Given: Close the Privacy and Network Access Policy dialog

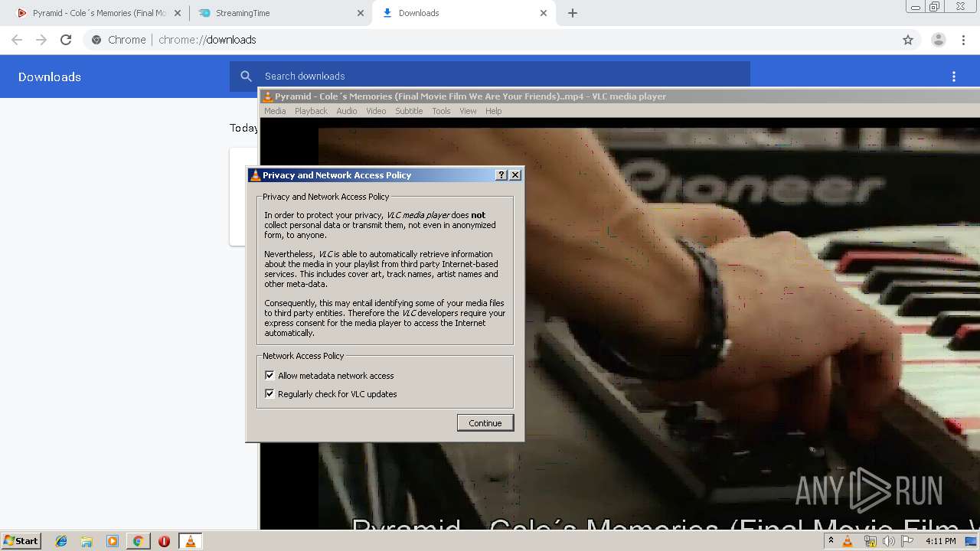Looking at the screenshot, I should (515, 175).
